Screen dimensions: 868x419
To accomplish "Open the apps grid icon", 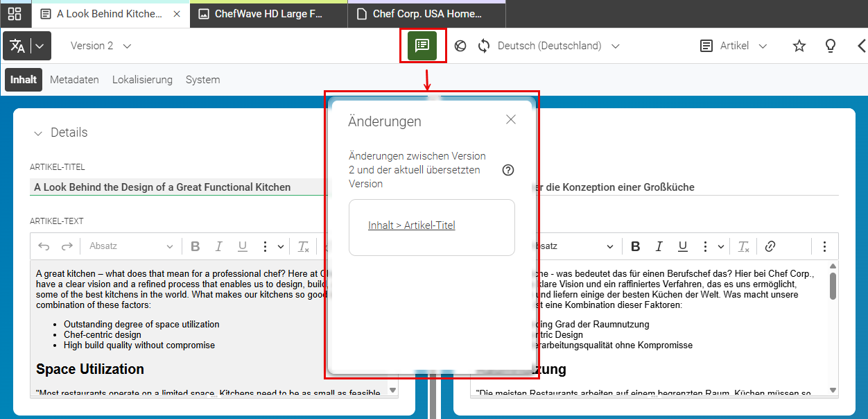I will click(15, 14).
